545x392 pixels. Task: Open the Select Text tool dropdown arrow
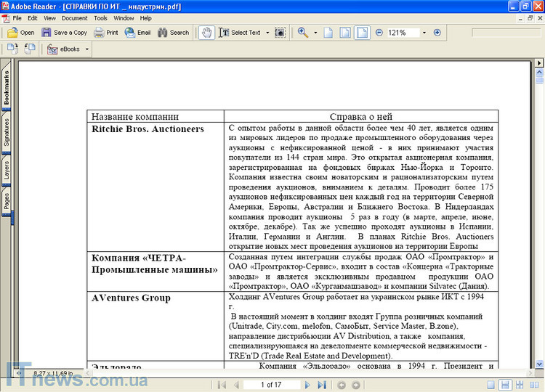click(267, 33)
